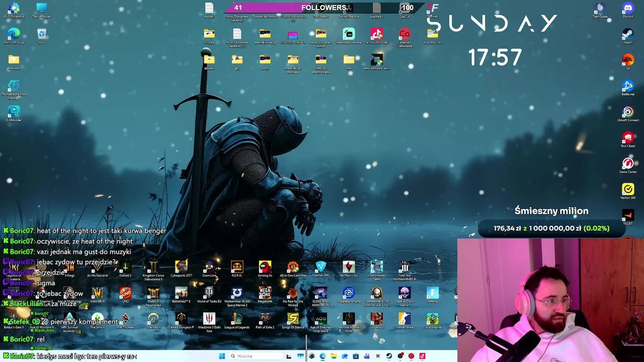Launch Counter-Strike 2 shortcut
644x362 pixels.
pos(405,321)
